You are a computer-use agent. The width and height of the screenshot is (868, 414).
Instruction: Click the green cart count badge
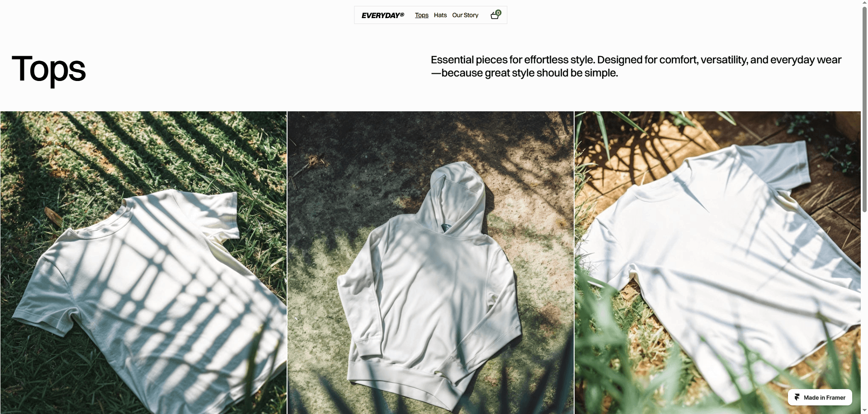pos(498,13)
